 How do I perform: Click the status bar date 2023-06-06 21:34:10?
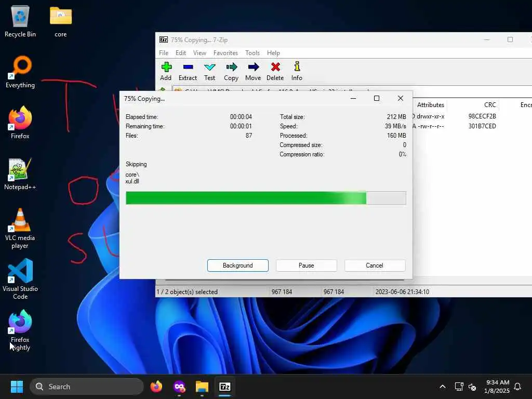coord(402,292)
